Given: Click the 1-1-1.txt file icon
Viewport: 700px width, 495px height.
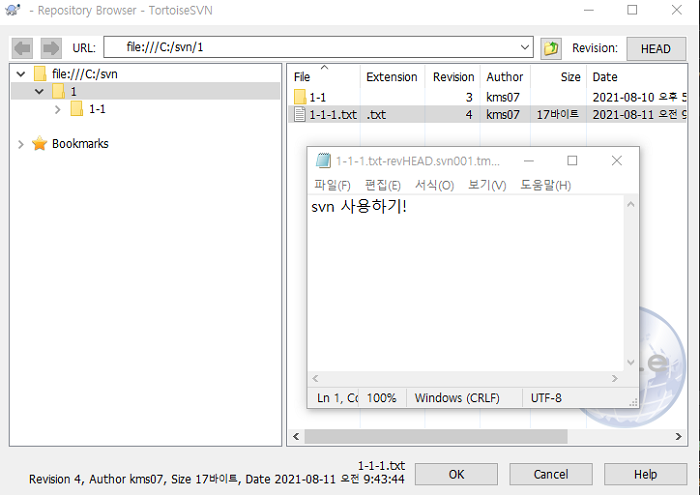Looking at the screenshot, I should point(299,115).
